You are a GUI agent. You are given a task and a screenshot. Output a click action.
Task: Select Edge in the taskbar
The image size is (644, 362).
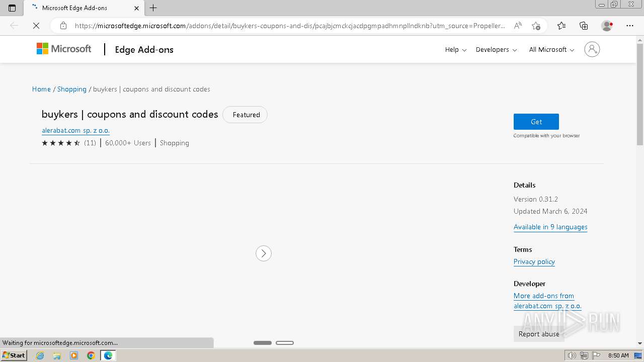tap(108, 355)
